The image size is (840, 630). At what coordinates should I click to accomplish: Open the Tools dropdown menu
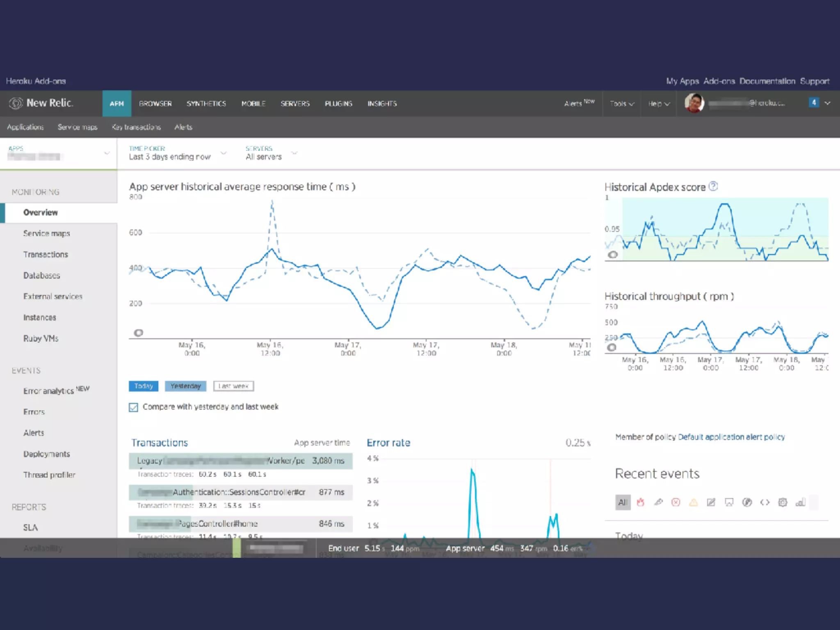tap(622, 104)
